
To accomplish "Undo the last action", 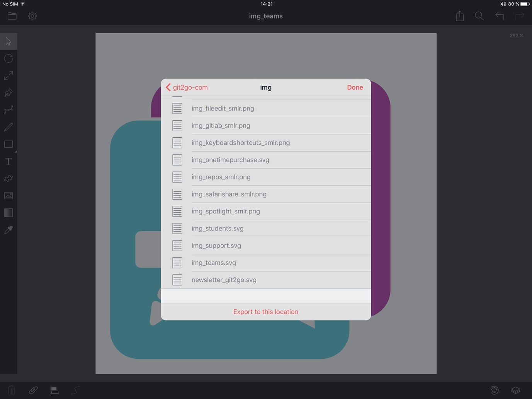I will [x=499, y=16].
